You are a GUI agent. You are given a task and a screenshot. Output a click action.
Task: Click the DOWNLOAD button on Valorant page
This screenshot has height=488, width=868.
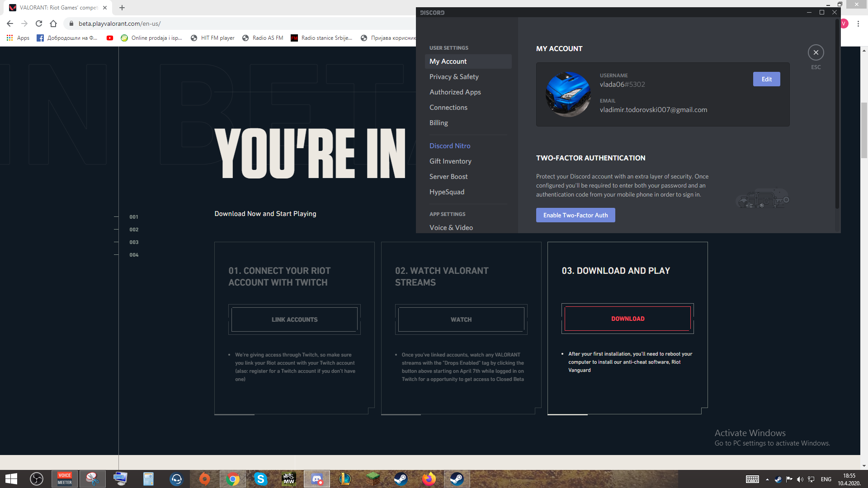[627, 319]
